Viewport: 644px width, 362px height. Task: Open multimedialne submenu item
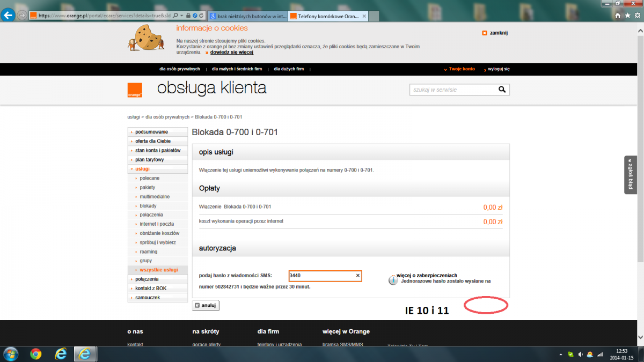pyautogui.click(x=155, y=197)
